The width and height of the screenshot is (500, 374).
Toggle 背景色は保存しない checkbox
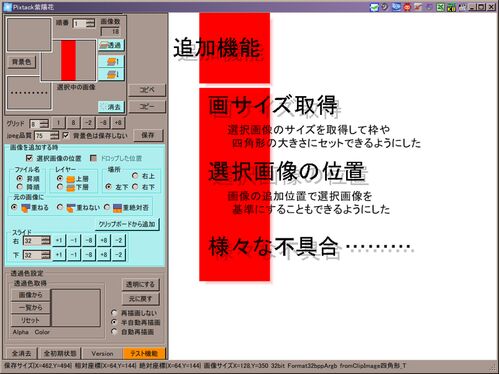point(66,135)
